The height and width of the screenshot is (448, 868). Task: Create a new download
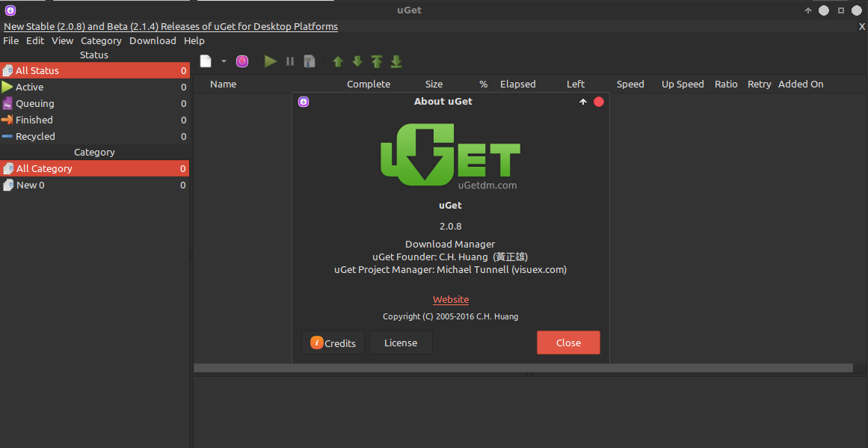pyautogui.click(x=205, y=61)
